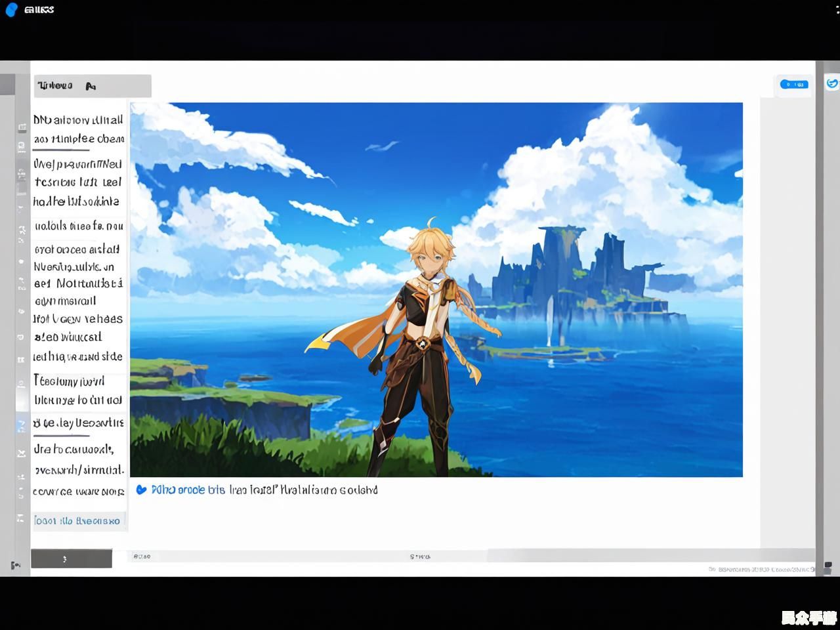Toggle the blue pill switch at top right
The image size is (840, 630).
[x=793, y=84]
